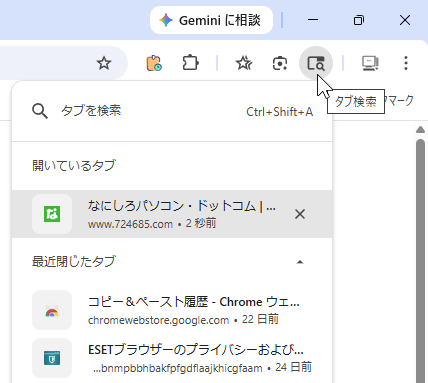Switch to the なにしろパソコン・ドットコム tab
Image resolution: width=428 pixels, height=383 pixels.
click(172, 214)
